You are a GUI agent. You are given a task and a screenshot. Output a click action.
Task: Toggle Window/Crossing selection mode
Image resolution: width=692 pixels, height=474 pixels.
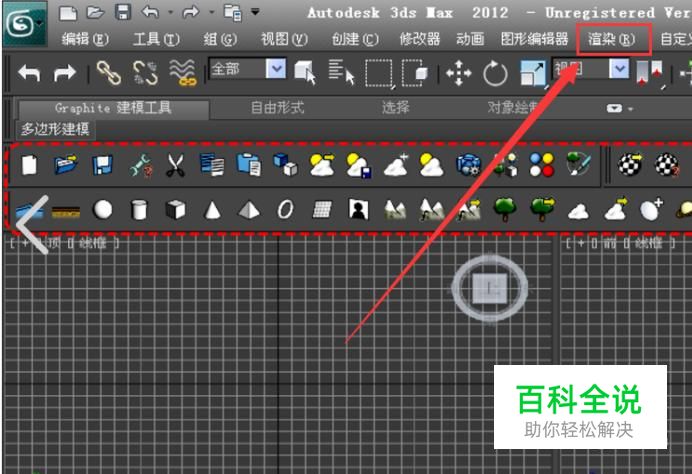tap(415, 73)
